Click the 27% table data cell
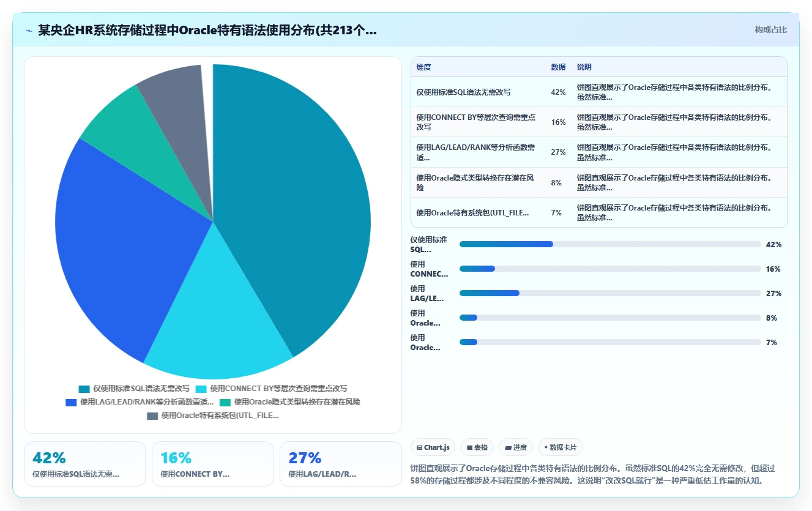The image size is (812, 511). [x=558, y=152]
